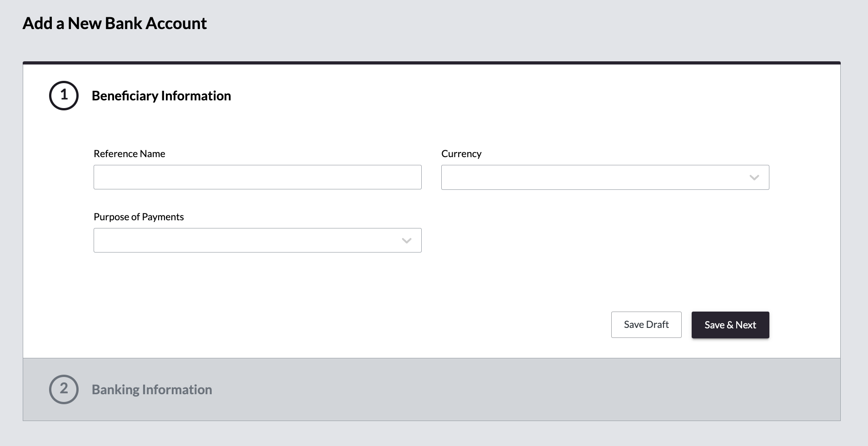Click the Purpose of Payments label
This screenshot has width=868, height=446.
pyautogui.click(x=139, y=217)
